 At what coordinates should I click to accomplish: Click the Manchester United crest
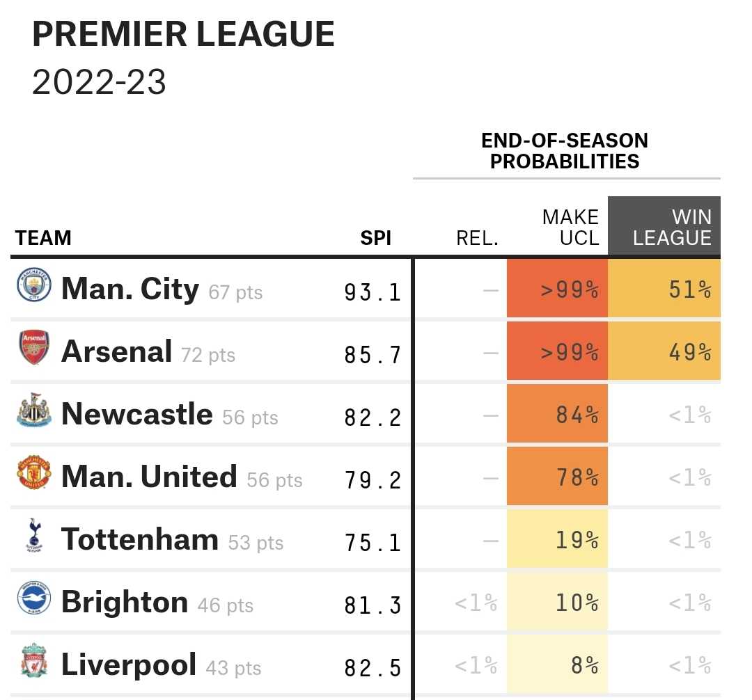(34, 472)
